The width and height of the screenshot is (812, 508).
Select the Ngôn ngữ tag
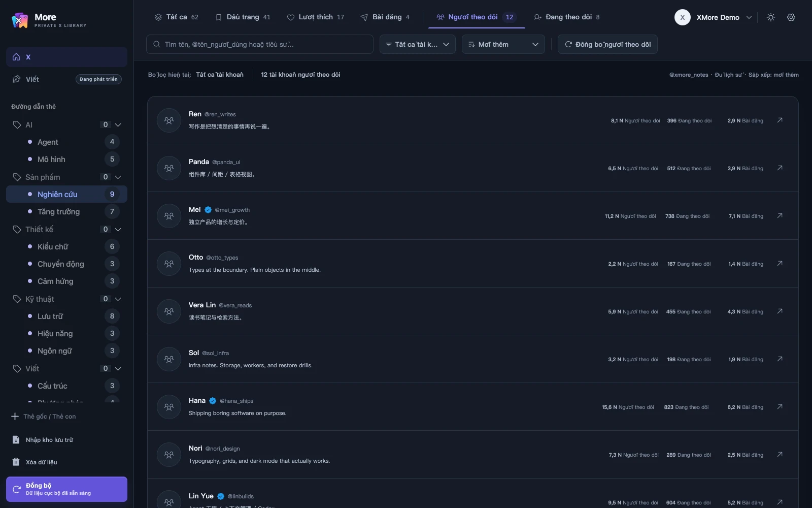point(66,351)
